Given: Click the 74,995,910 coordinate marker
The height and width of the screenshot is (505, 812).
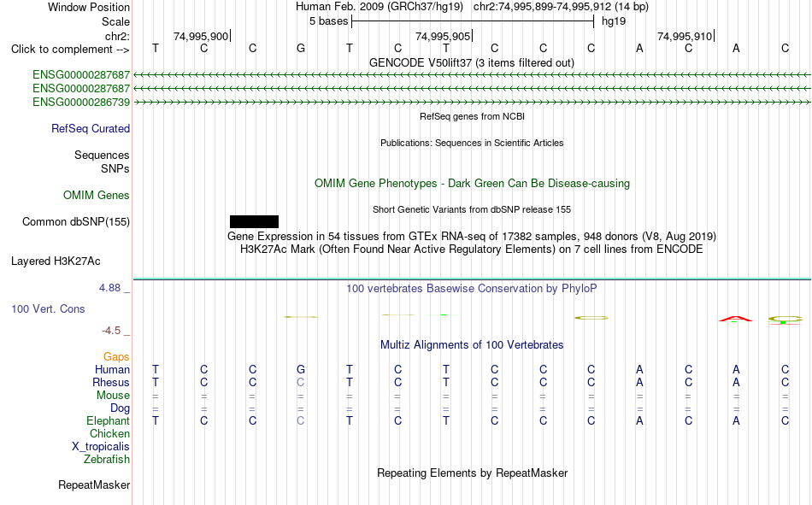Looking at the screenshot, I should (685, 36).
